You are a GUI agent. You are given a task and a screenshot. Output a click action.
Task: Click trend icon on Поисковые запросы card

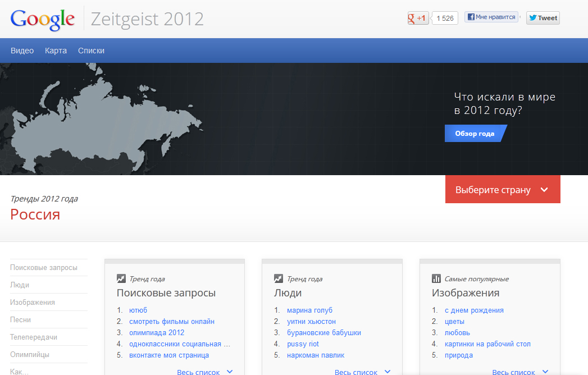(x=121, y=278)
